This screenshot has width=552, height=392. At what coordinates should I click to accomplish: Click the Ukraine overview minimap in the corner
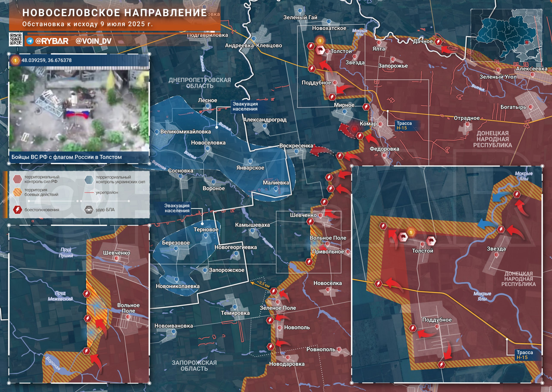[506, 35]
